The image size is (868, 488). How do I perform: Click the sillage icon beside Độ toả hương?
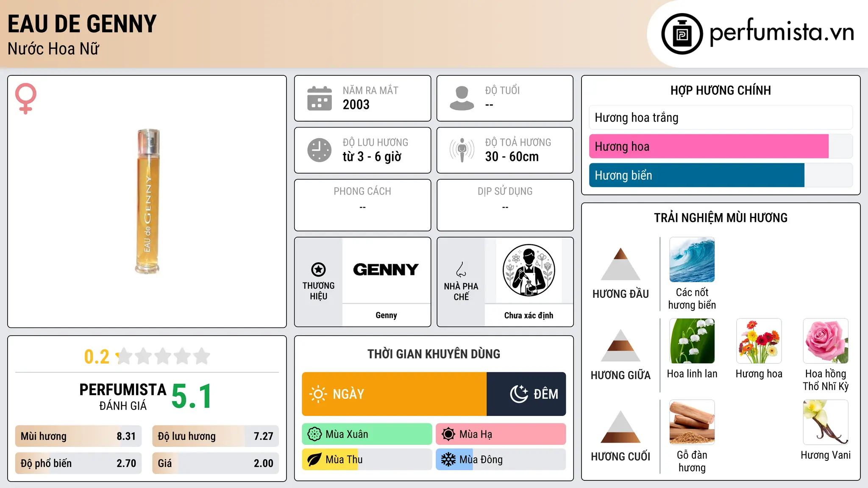point(462,150)
